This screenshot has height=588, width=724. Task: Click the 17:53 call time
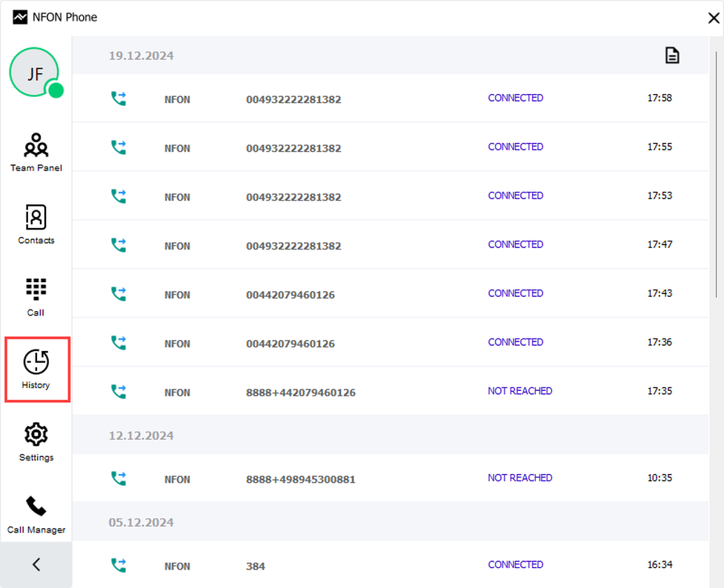(660, 196)
